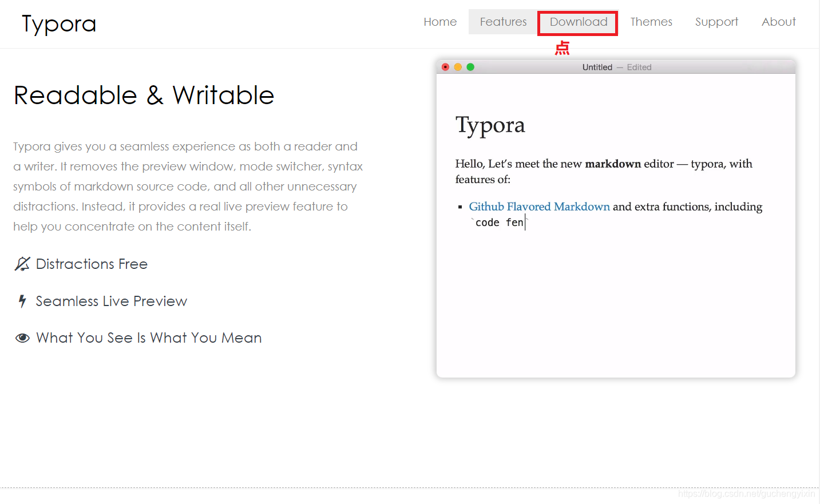Click the lightning bolt Live Preview icon

click(22, 301)
